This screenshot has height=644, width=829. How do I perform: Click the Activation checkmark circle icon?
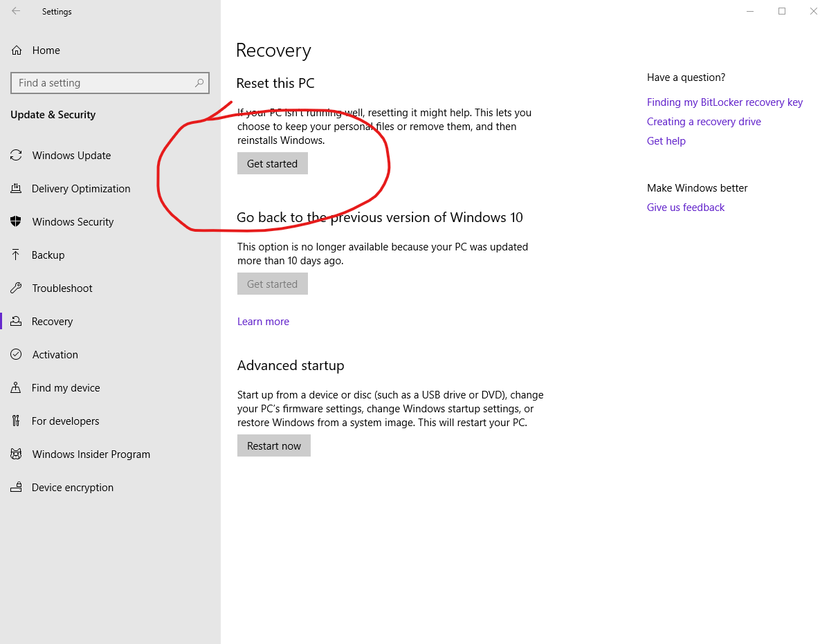click(16, 354)
